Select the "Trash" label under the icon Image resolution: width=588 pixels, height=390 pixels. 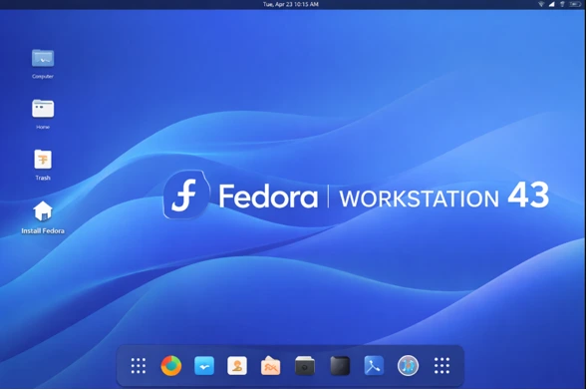pos(43,178)
